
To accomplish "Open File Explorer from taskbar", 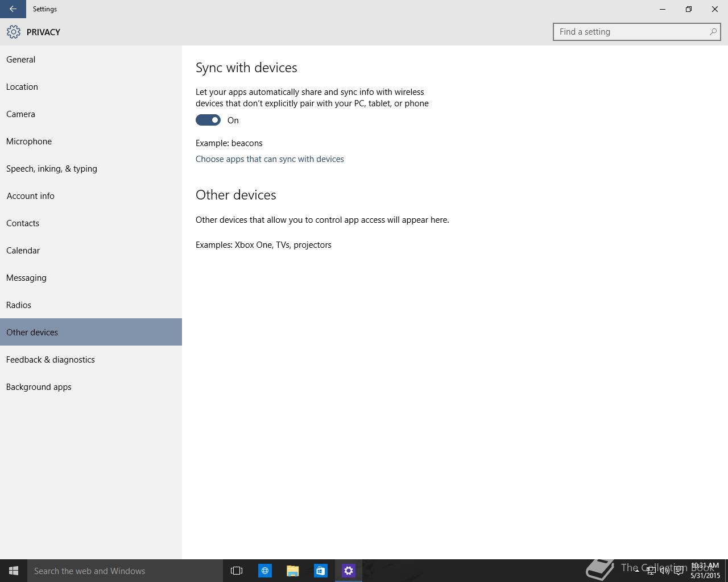I will [x=293, y=571].
